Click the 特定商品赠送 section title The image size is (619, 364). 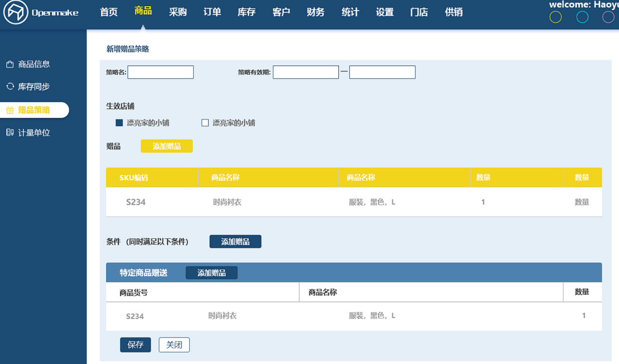(x=143, y=273)
